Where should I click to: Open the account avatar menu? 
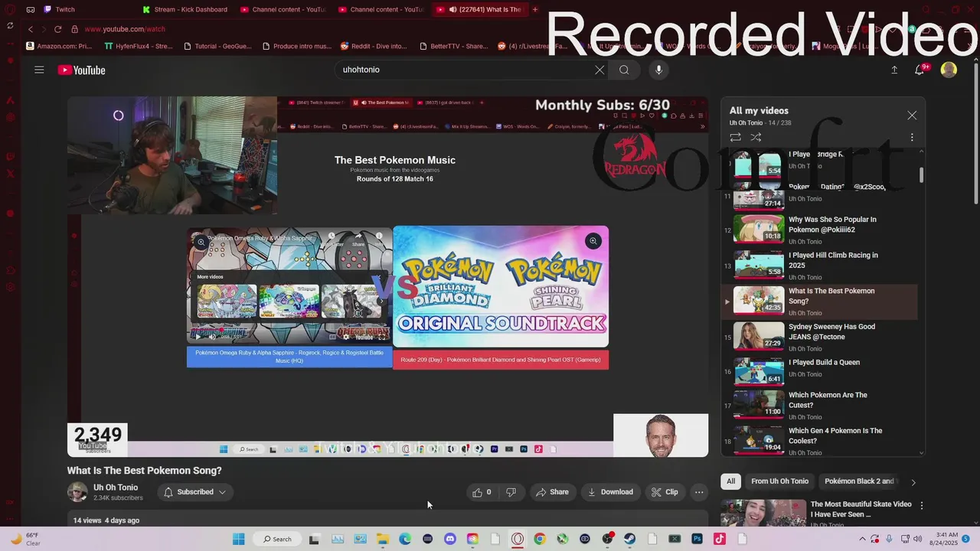pyautogui.click(x=949, y=70)
